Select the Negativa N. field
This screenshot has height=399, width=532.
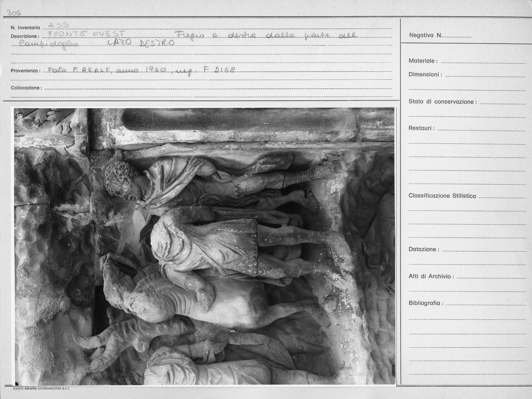(440, 35)
